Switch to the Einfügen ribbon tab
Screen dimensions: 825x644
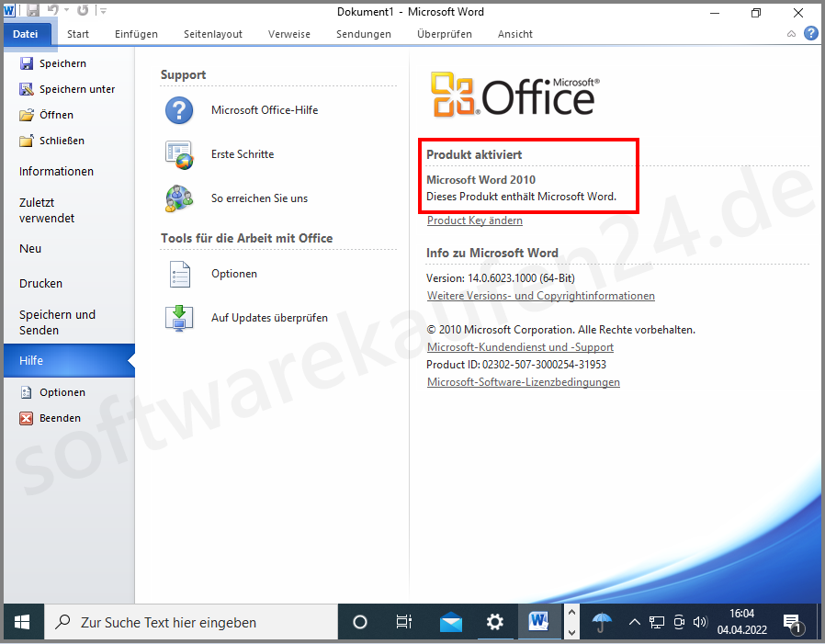136,34
